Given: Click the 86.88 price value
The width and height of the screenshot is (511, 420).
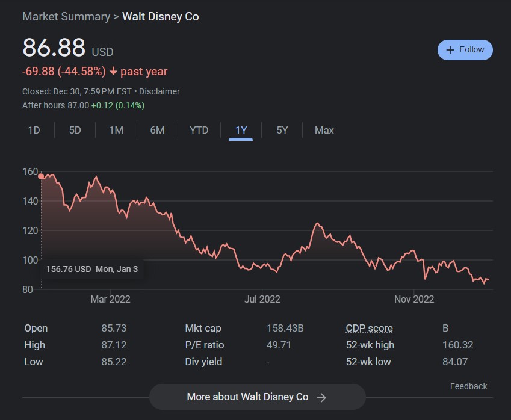Looking at the screenshot, I should (x=54, y=48).
